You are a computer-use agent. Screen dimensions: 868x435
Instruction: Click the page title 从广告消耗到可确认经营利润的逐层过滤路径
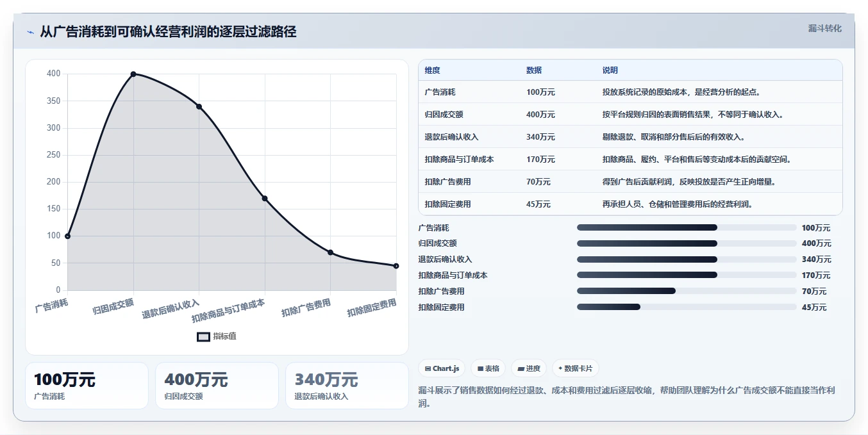click(168, 32)
